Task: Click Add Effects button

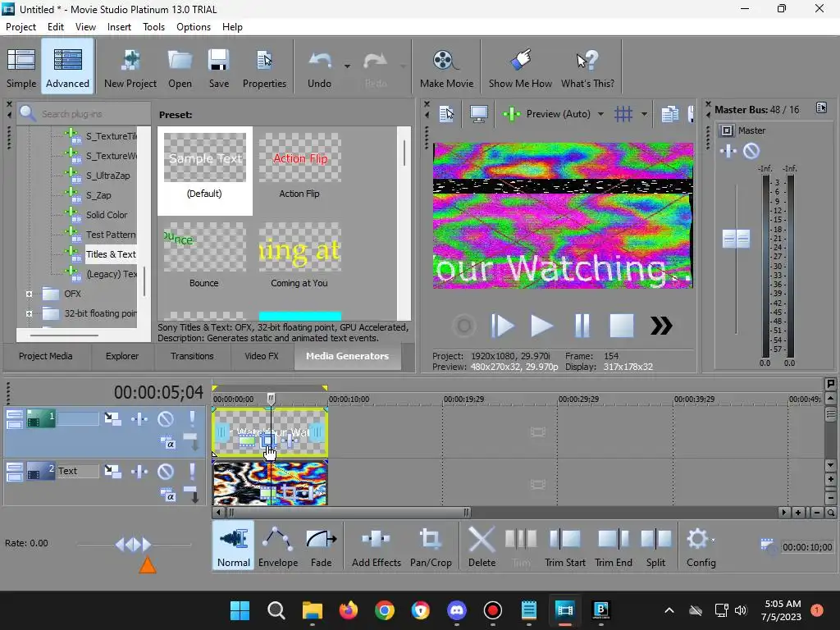Action: (x=376, y=546)
